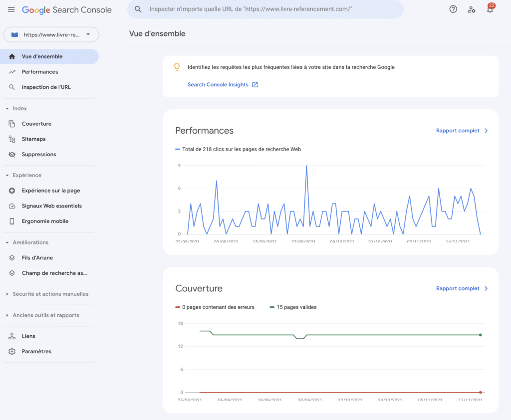Open Inspection de l'URL menu item
Viewport: 511px width, 420px height.
(49, 87)
